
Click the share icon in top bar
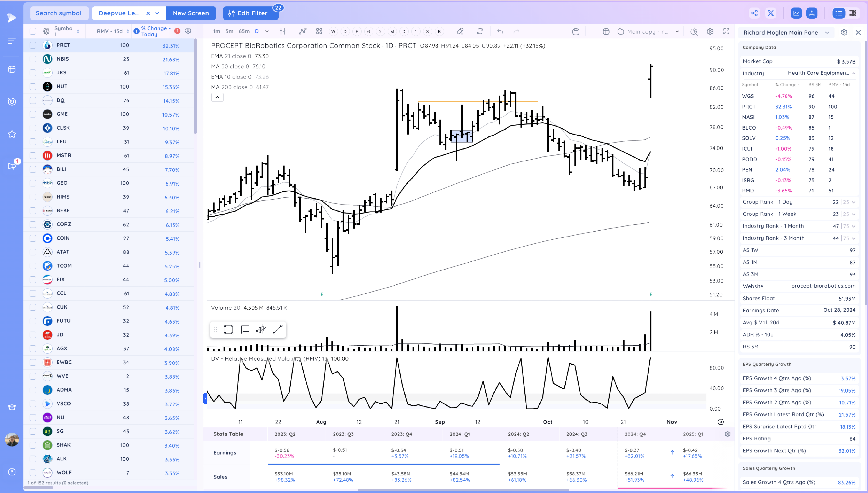754,13
